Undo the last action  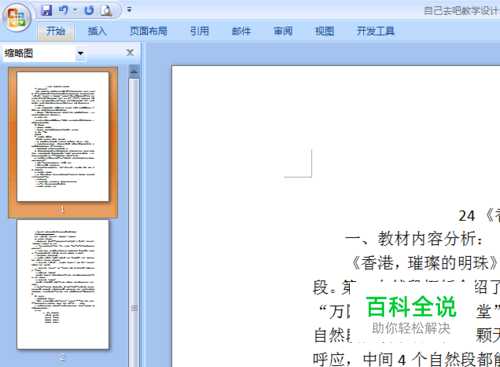click(63, 10)
